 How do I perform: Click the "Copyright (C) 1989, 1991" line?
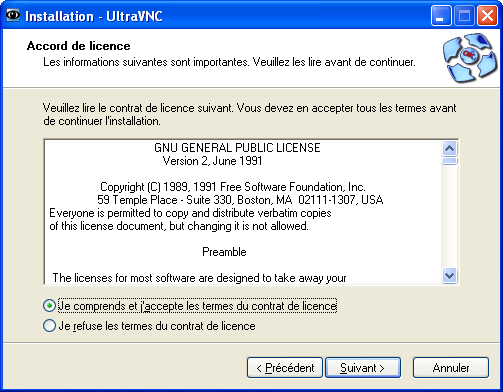[233, 187]
